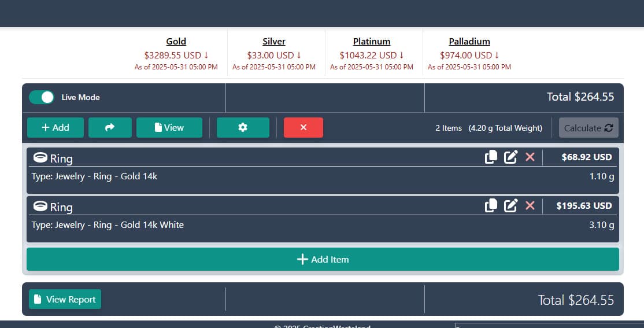The image size is (644, 328).
Task: Select the $974.00 USD palladium price
Action: (469, 55)
